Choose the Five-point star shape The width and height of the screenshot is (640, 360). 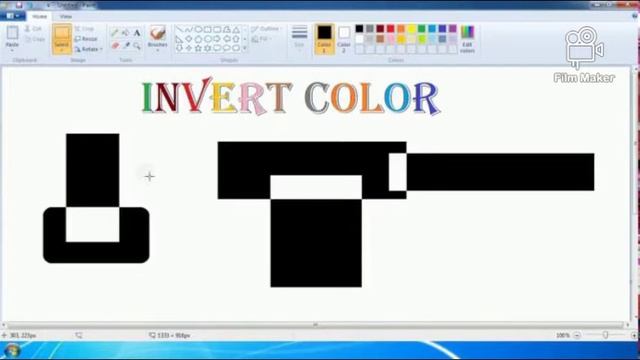tap(198, 48)
